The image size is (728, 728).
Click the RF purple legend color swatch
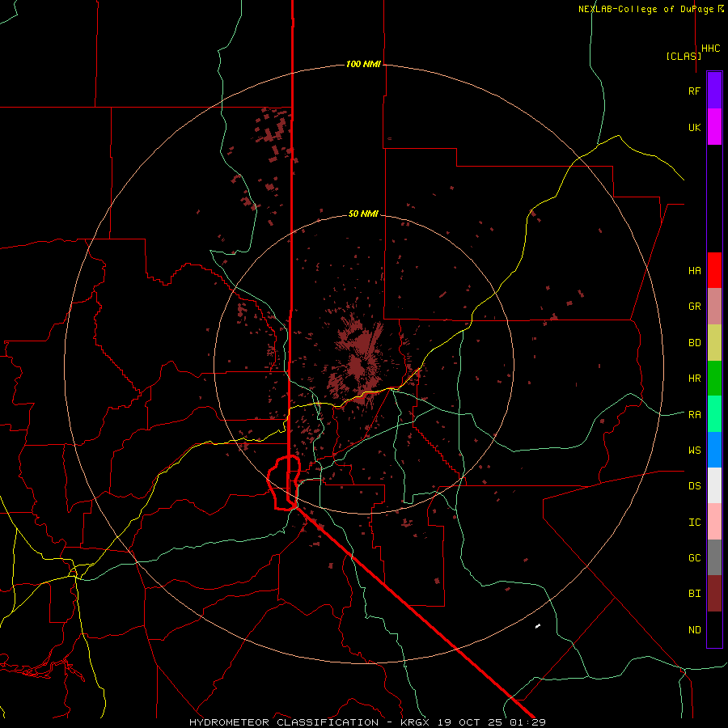click(714, 91)
